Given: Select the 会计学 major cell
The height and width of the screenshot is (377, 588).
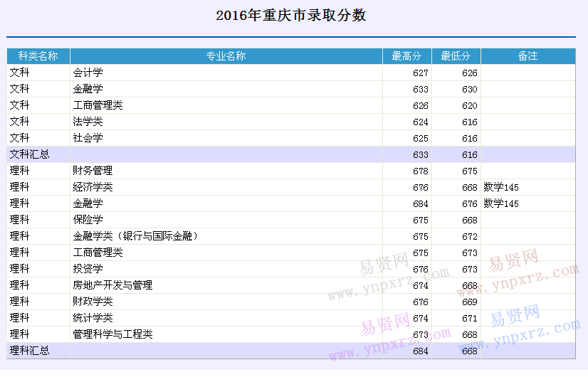Looking at the screenshot, I should click(x=88, y=73).
